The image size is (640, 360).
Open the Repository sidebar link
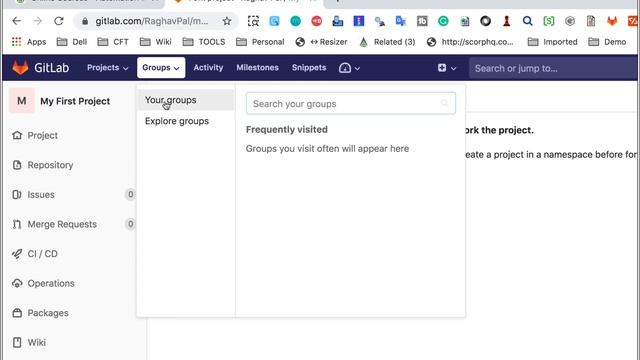pyautogui.click(x=50, y=165)
